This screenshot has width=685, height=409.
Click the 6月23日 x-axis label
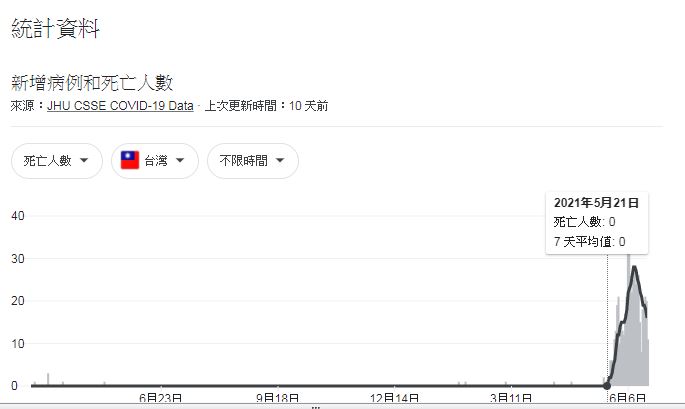tap(160, 398)
